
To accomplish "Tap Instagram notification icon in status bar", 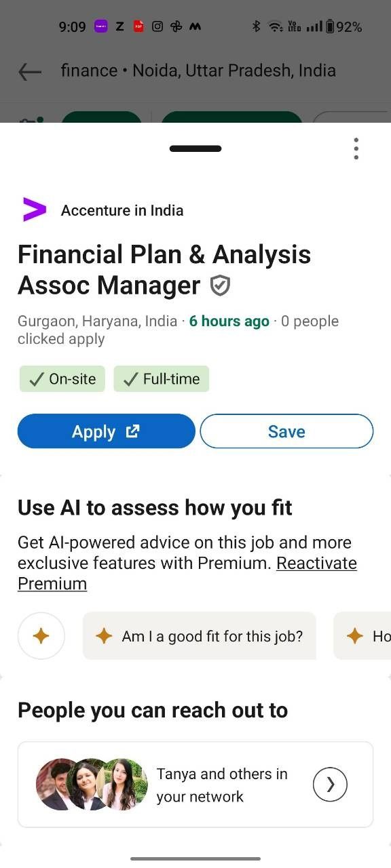I will tap(157, 26).
